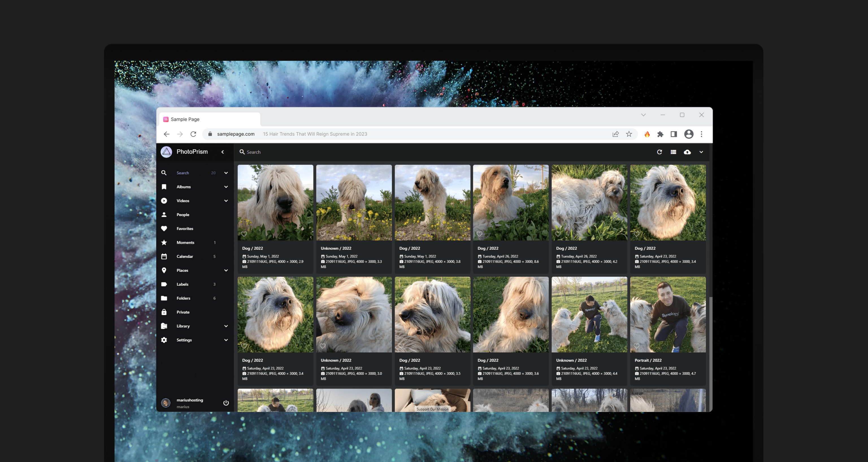The image size is (868, 462).
Task: Expand the Albums section
Action: 226,187
